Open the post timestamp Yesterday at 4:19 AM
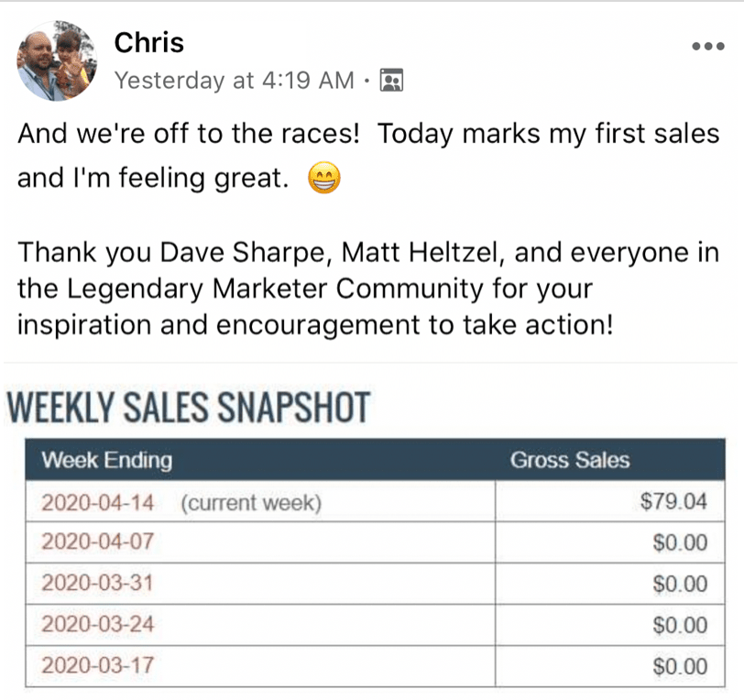Screen dimensions: 744x700 (x=235, y=80)
